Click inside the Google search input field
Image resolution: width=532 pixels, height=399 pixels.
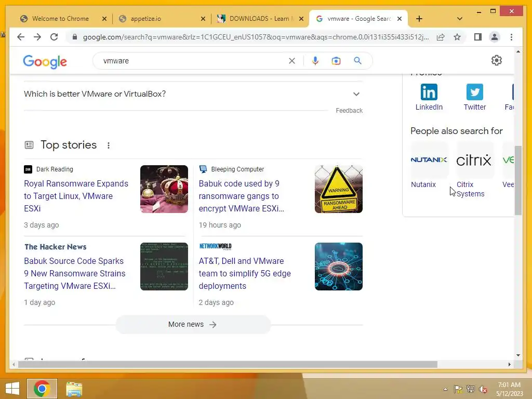click(x=193, y=61)
